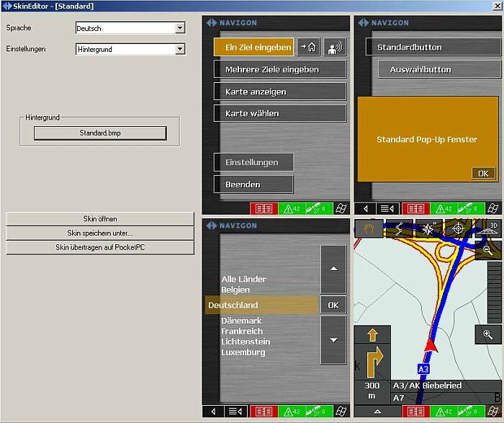Click red battery icon in main menu preview
The width and height of the screenshot is (504, 423).
click(x=264, y=209)
